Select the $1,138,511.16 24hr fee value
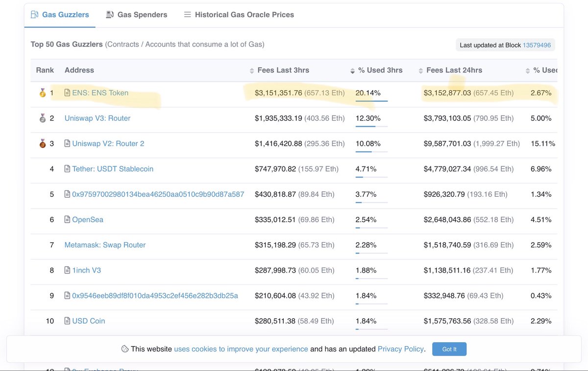The image size is (588, 371). (x=447, y=271)
